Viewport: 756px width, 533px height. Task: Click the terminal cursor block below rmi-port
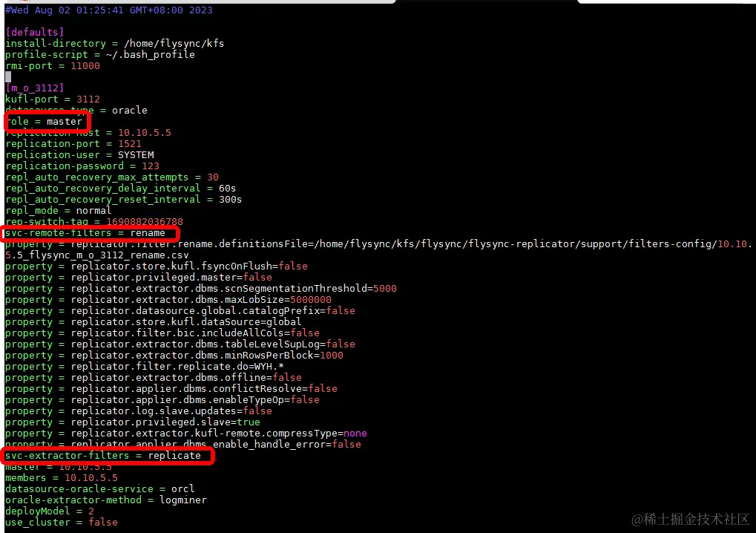[x=8, y=76]
